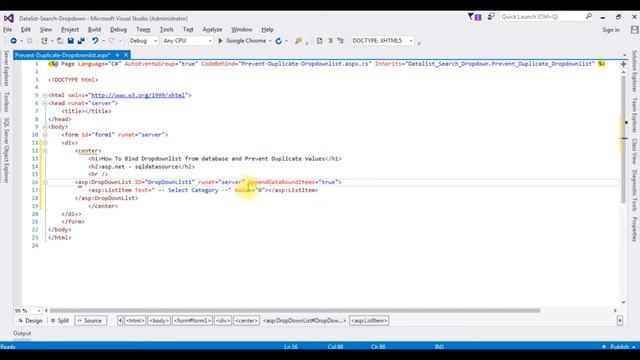Start debugging with green play icon
Image resolution: width=640 pixels, height=360 pixels.
coord(220,41)
